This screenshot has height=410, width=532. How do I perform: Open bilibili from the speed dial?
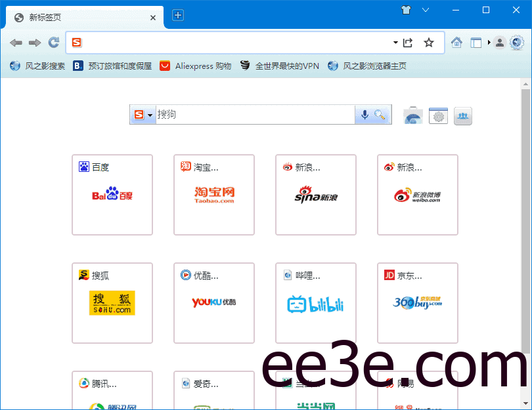click(316, 303)
